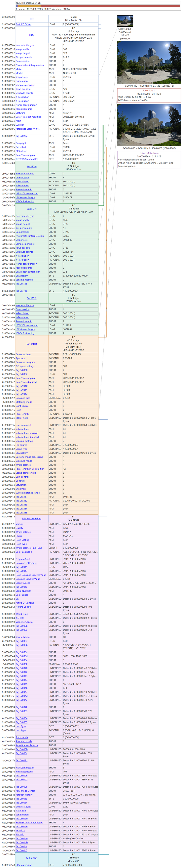Open the Shutter Count link
Image resolution: width=182 pixels, height=868 pixels.
23,807
